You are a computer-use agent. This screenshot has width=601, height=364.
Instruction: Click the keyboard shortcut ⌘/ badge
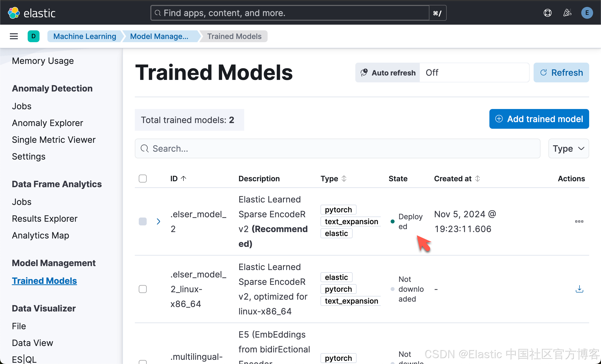point(437,13)
